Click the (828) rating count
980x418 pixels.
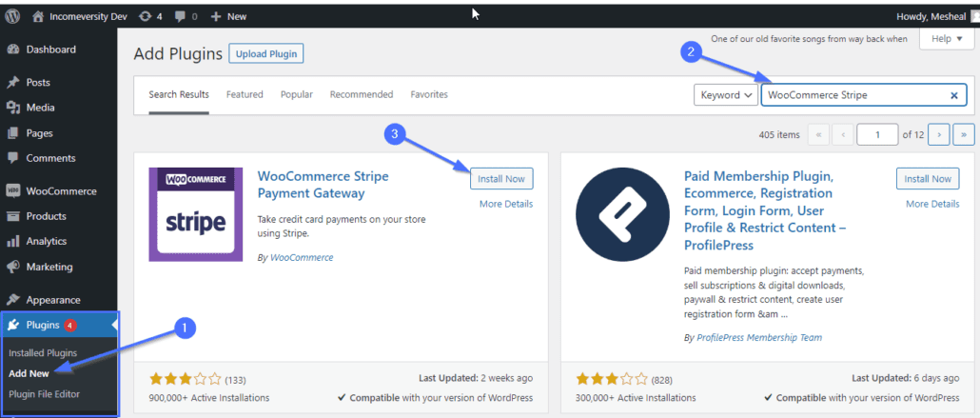click(x=662, y=379)
